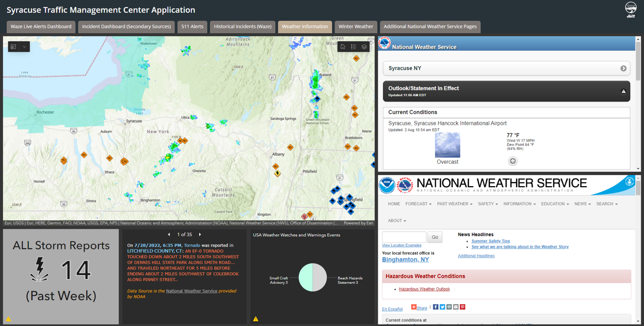The image size is (644, 326).
Task: Open Hazardous Weather Outlook link
Action: 424,289
